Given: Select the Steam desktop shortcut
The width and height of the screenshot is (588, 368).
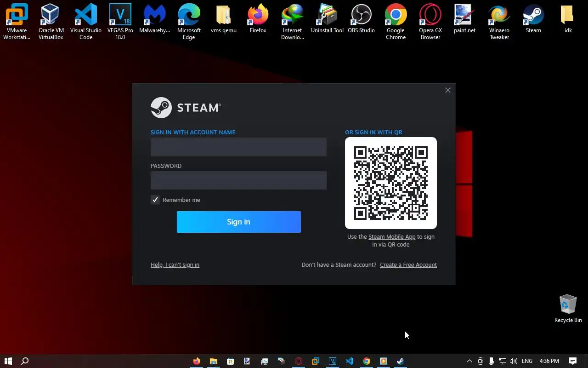Looking at the screenshot, I should (x=533, y=19).
